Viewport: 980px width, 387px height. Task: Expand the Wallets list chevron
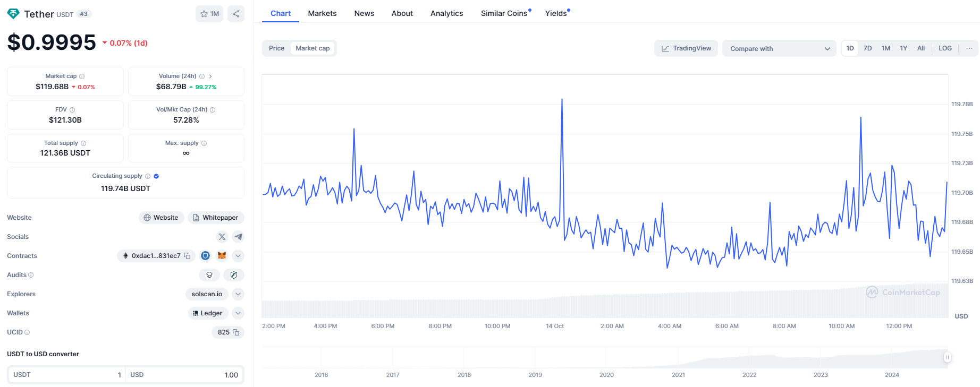[238, 313]
